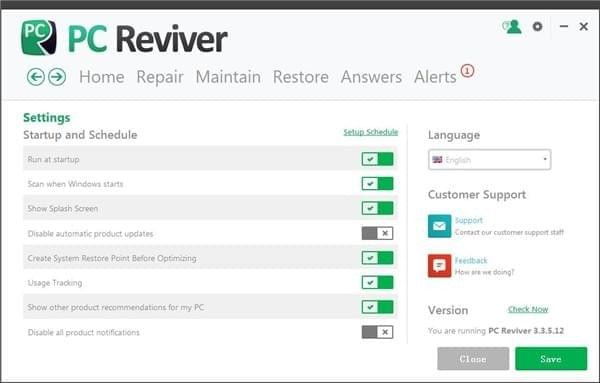This screenshot has width=600, height=383.
Task: Click the 'Usage Tracking' label
Action: (x=55, y=283)
